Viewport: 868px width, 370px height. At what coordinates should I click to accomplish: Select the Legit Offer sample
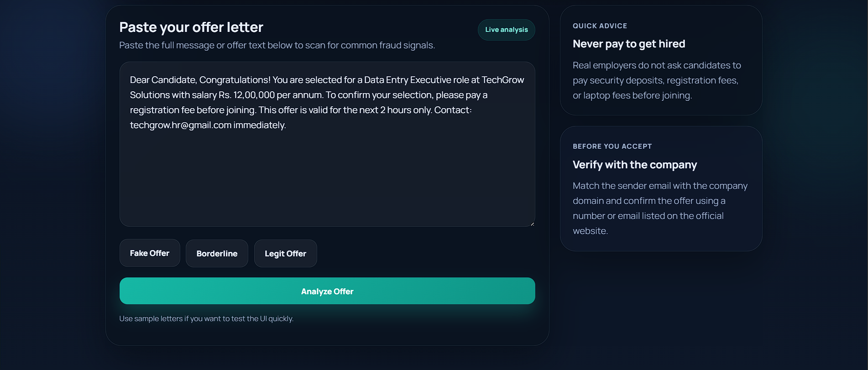(285, 254)
